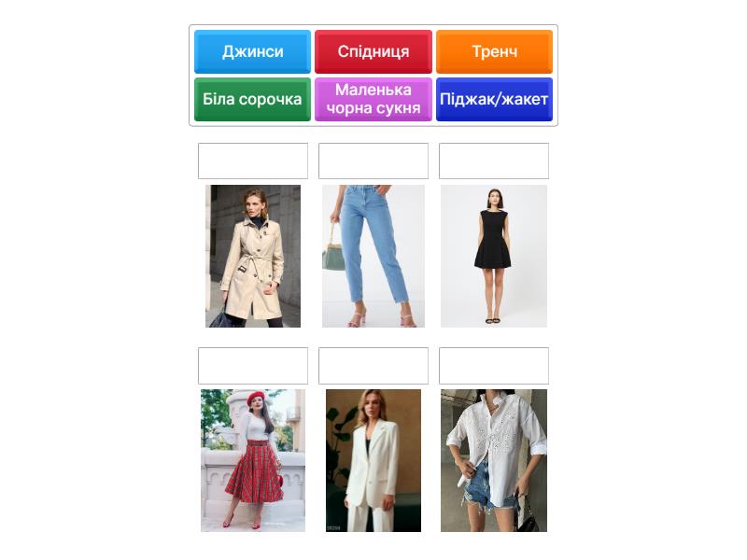Select the green Біла сорочка tile
The image size is (747, 560).
pyautogui.click(x=252, y=99)
